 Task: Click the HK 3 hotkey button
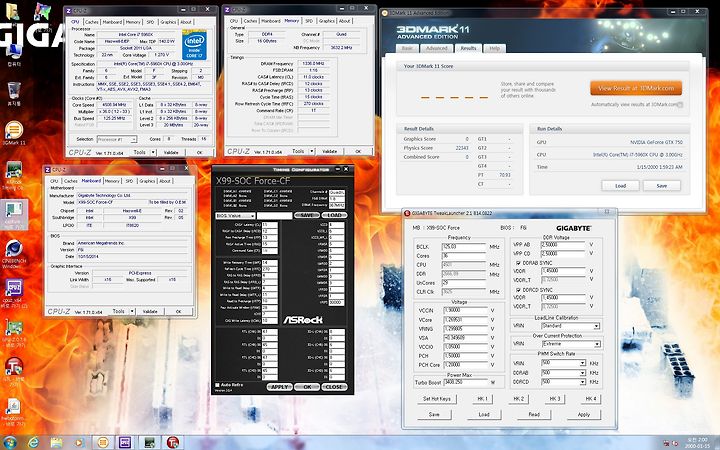tap(555, 399)
